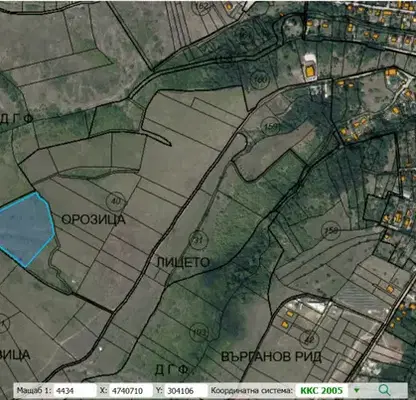Click the ОРОЗИЦА locality label
The width and height of the screenshot is (416, 400).
pos(94,219)
